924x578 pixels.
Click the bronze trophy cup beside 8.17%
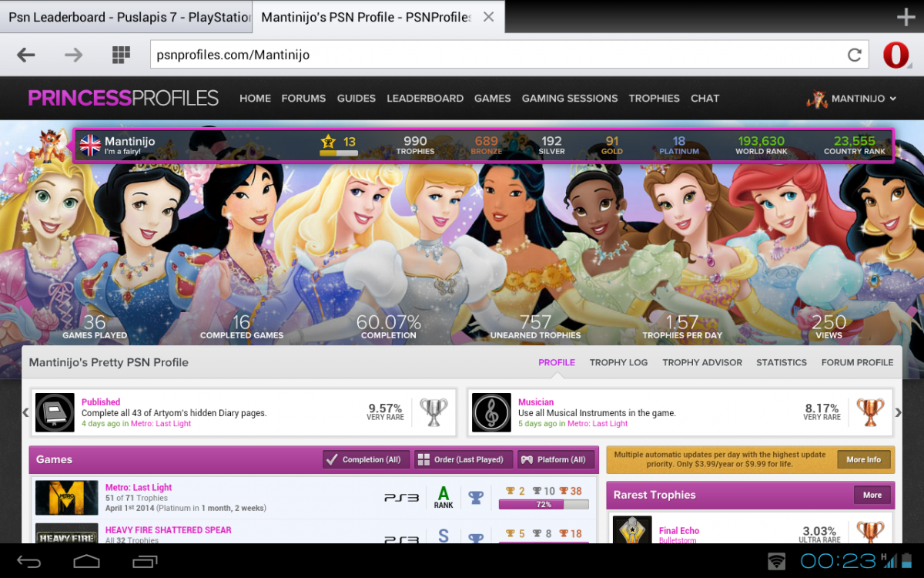point(870,412)
